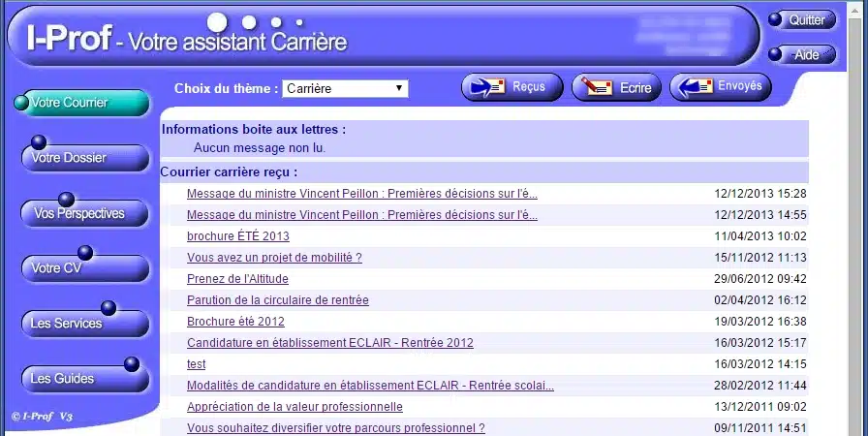Open 'Vous souhaitez diversifier votre parcours professionnel ?'

[336, 427]
